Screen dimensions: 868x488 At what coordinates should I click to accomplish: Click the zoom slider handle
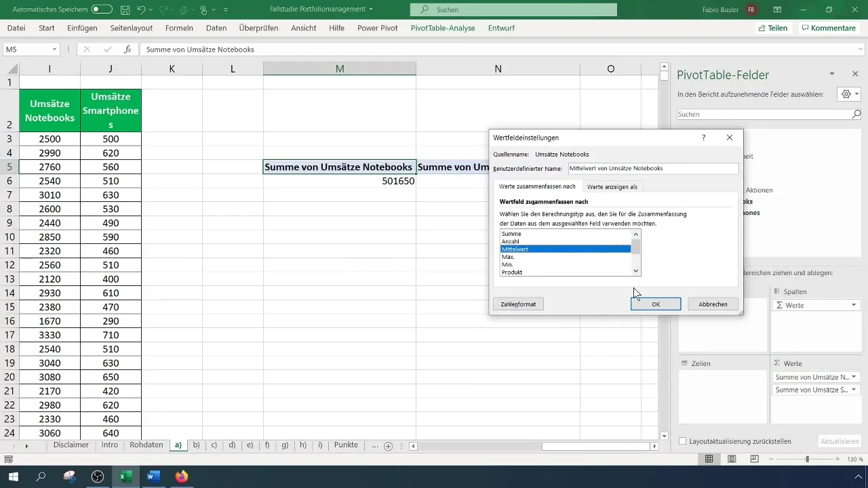pyautogui.click(x=807, y=460)
